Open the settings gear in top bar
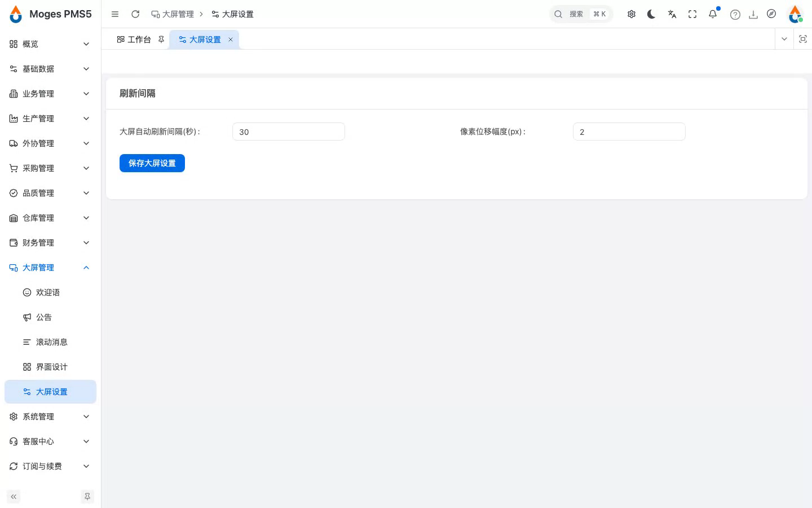This screenshot has width=812, height=508. [632, 14]
